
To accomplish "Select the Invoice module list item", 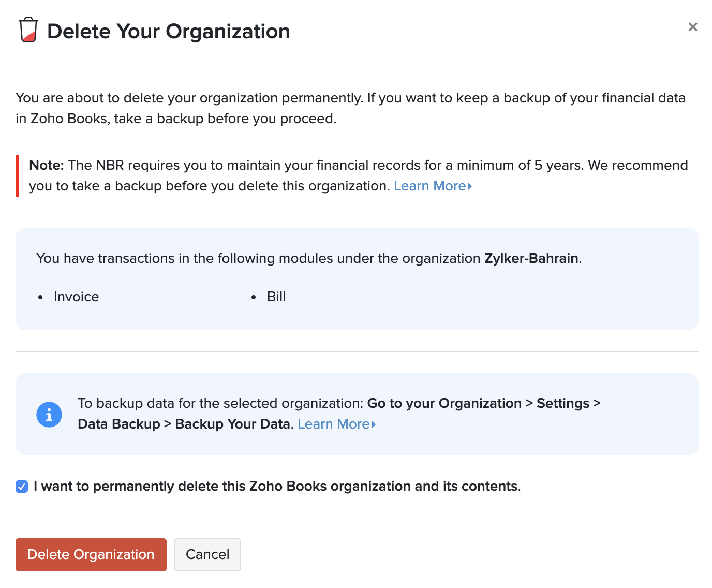I will point(76,297).
